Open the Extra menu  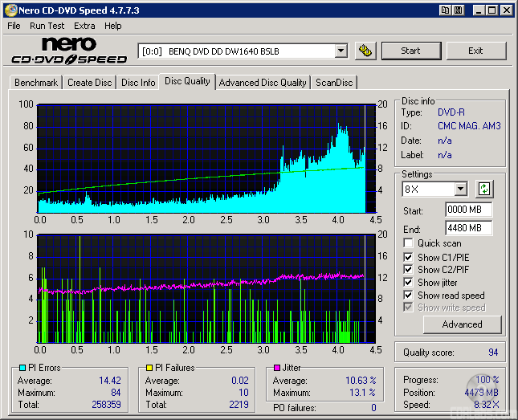coord(84,26)
